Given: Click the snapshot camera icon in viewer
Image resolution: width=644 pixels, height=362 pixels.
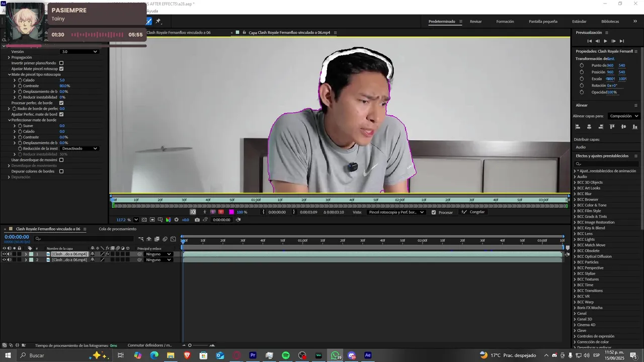Looking at the screenshot, I should [x=197, y=220].
